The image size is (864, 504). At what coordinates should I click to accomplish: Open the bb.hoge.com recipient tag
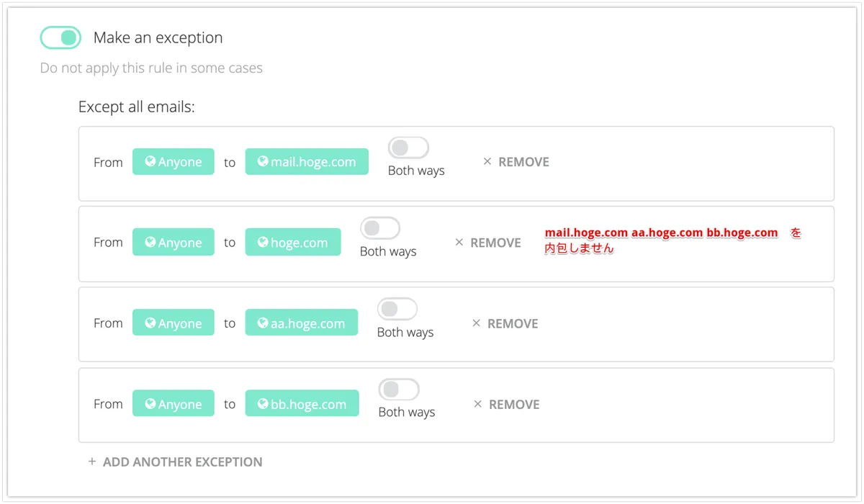tap(302, 404)
